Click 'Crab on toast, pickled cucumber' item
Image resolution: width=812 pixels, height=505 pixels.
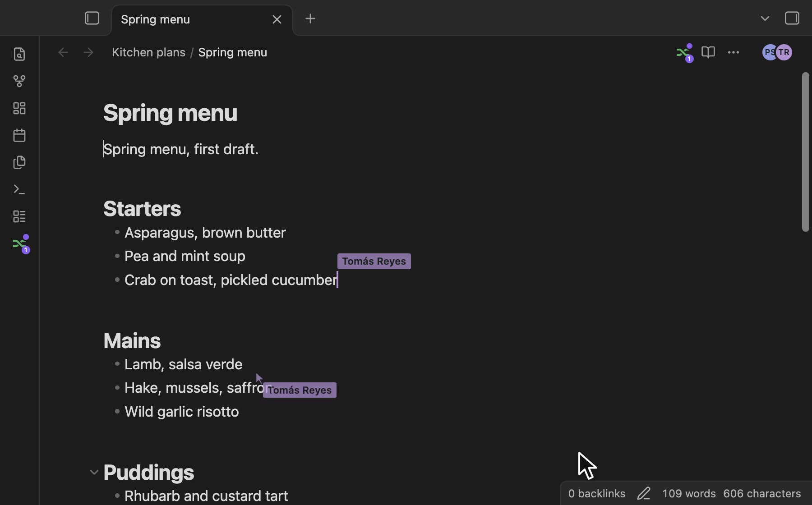coord(231,280)
